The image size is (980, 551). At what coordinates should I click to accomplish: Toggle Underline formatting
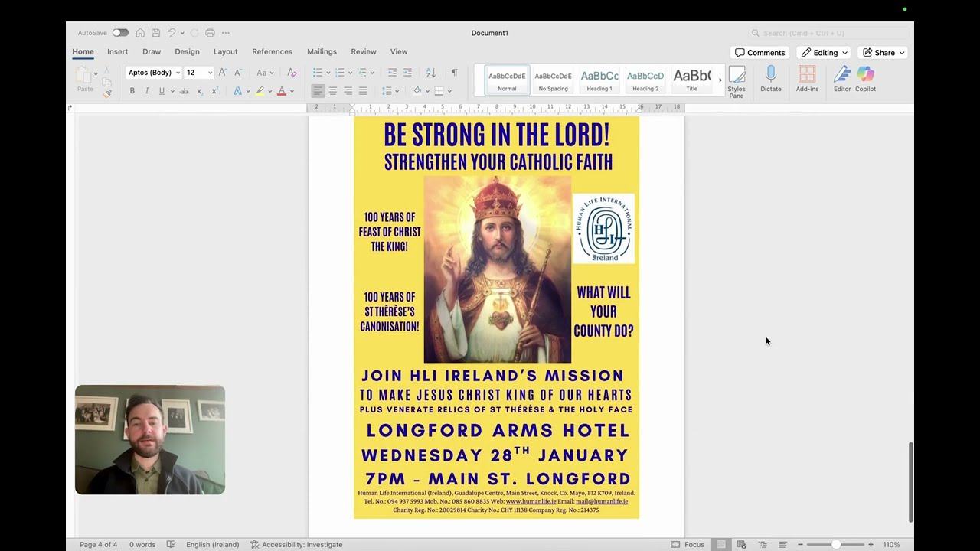pos(162,91)
